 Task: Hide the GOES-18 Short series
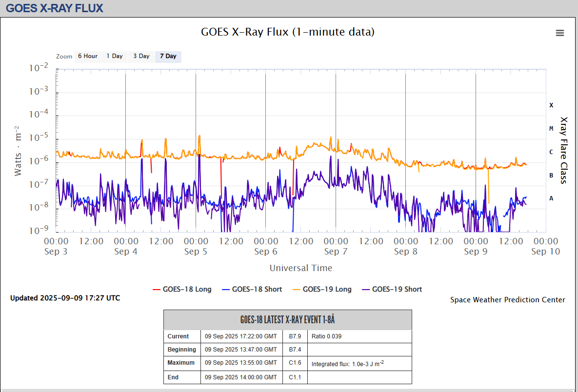252,289
